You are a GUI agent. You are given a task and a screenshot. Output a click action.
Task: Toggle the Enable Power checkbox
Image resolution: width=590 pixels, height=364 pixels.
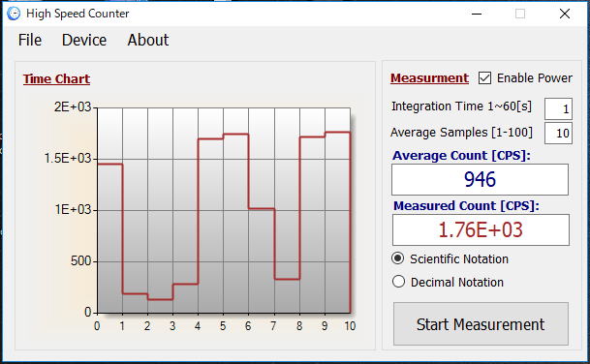tap(484, 78)
